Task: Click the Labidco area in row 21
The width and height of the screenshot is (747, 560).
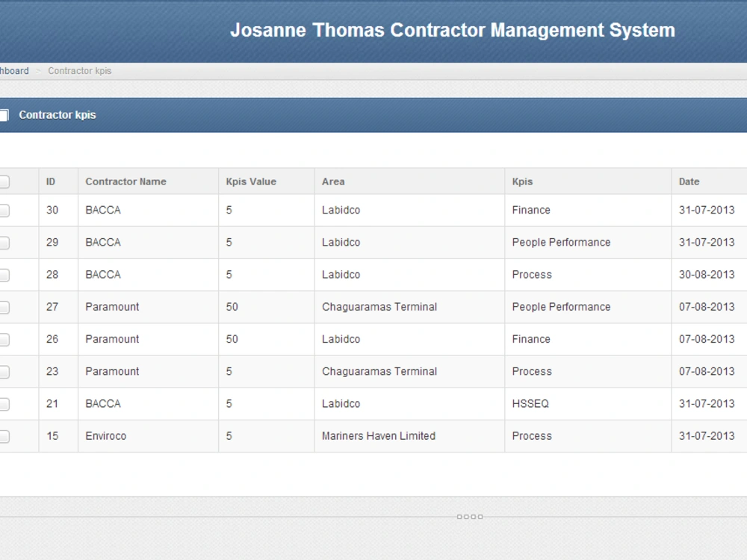Action: coord(341,404)
